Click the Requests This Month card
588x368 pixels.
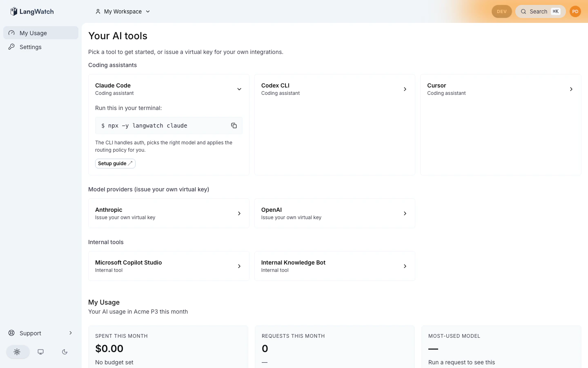(x=335, y=347)
